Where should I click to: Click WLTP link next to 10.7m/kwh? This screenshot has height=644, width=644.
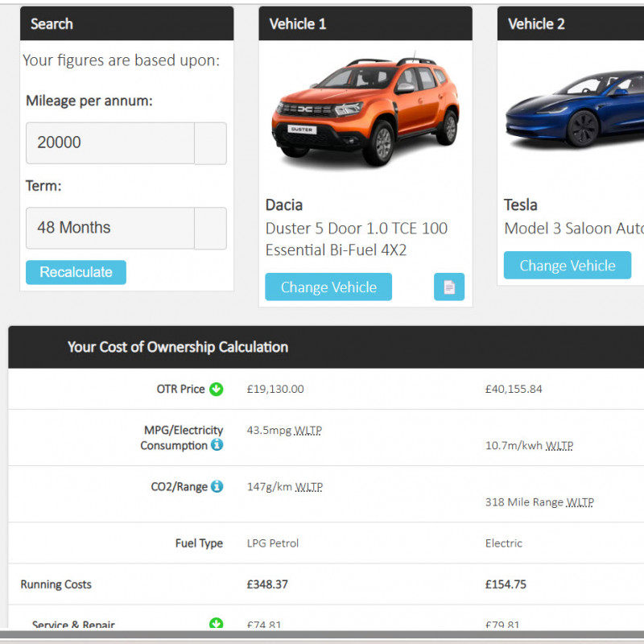[559, 446]
